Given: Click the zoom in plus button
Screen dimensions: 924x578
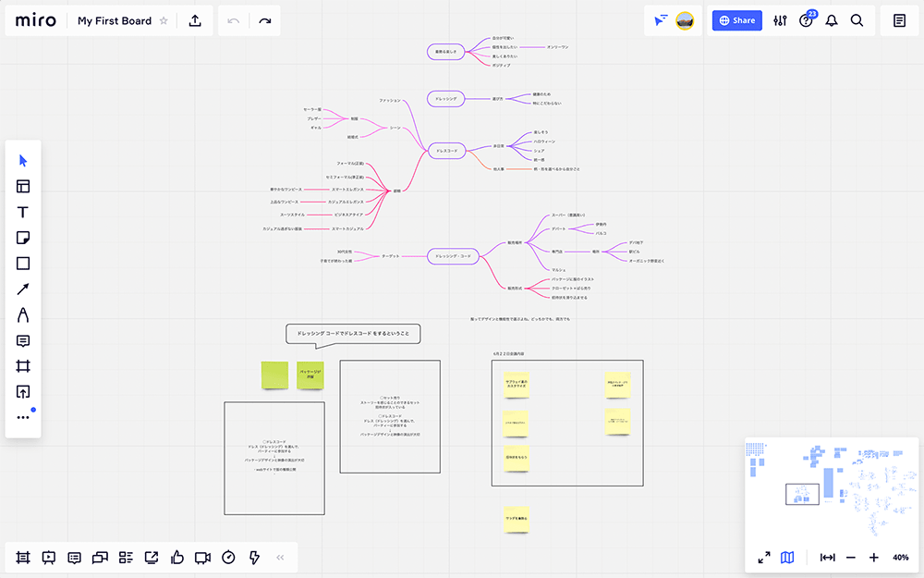Looking at the screenshot, I should [x=874, y=558].
